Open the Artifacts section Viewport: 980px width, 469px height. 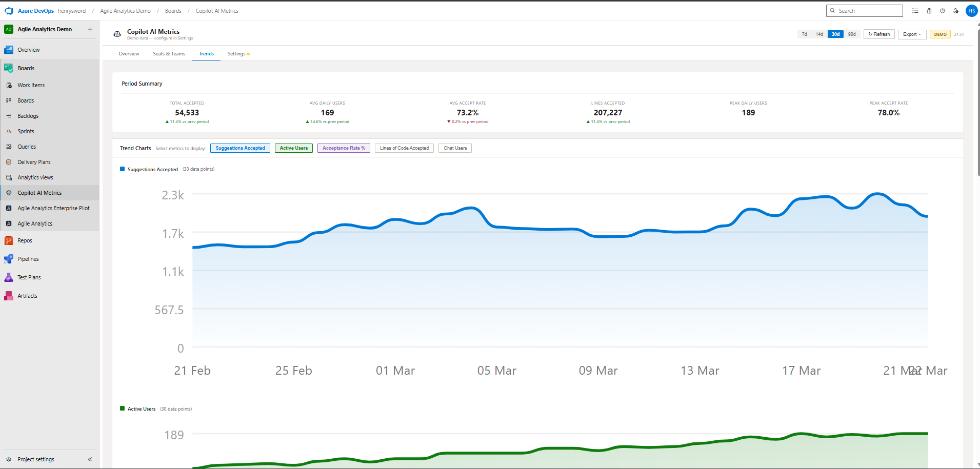pos(27,295)
